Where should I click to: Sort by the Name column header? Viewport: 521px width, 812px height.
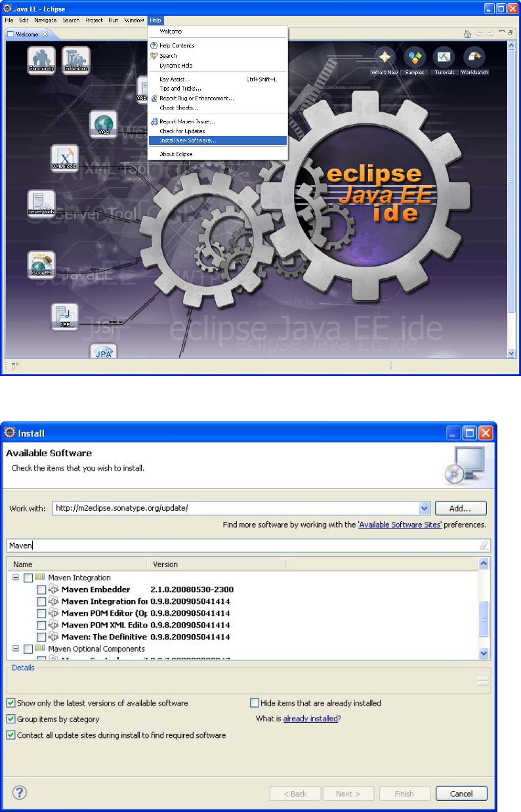(77, 564)
